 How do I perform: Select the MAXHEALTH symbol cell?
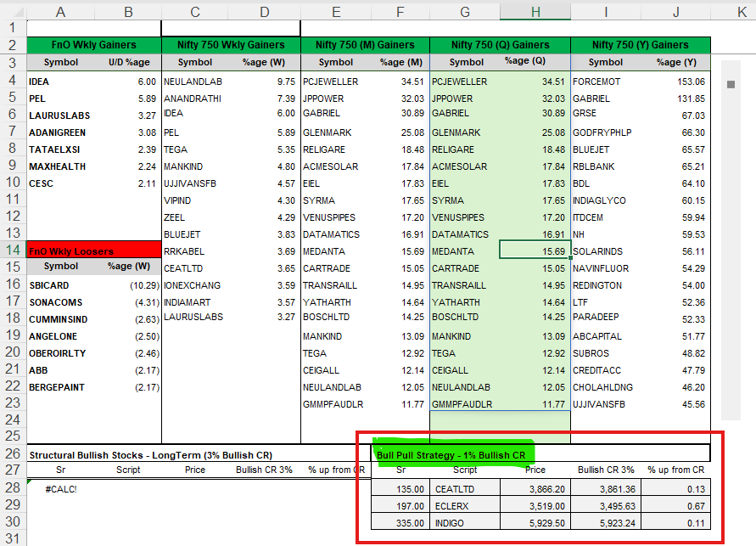pyautogui.click(x=60, y=166)
